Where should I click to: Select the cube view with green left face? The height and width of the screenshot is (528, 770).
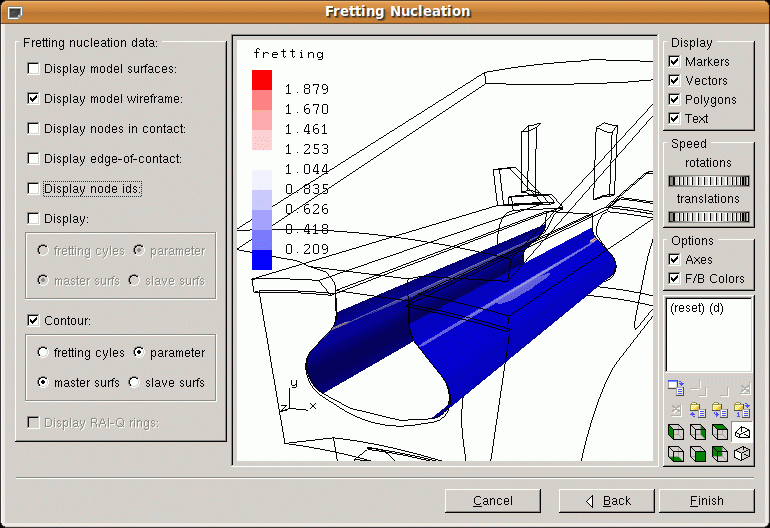coord(676,432)
